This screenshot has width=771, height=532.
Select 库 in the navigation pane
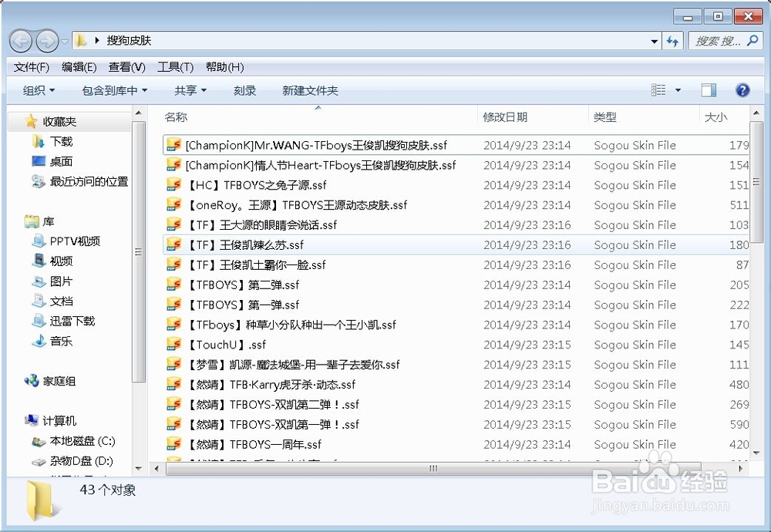click(48, 221)
